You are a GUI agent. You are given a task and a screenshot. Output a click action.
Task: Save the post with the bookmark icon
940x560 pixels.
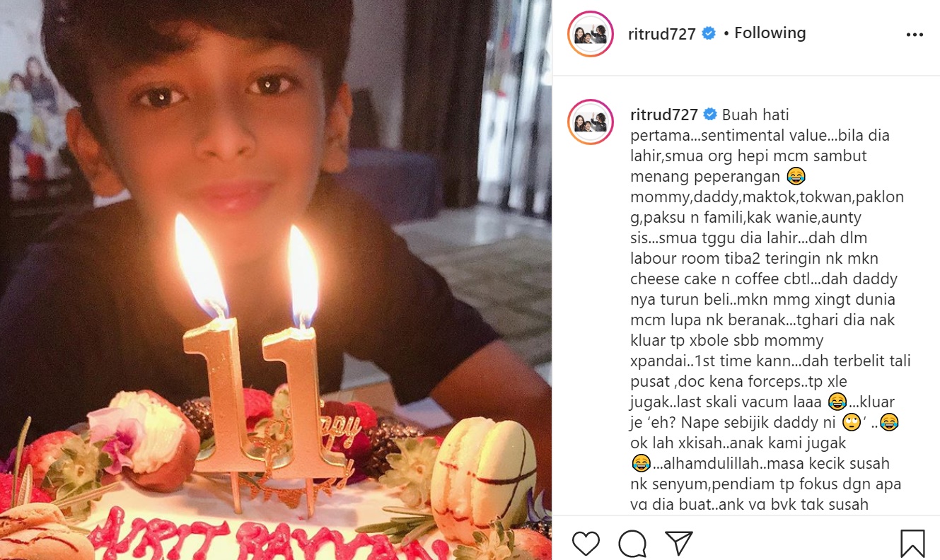click(x=912, y=543)
